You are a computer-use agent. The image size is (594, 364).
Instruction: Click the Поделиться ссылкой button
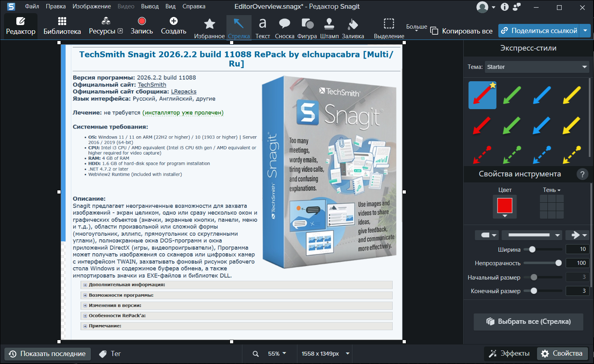tap(539, 31)
